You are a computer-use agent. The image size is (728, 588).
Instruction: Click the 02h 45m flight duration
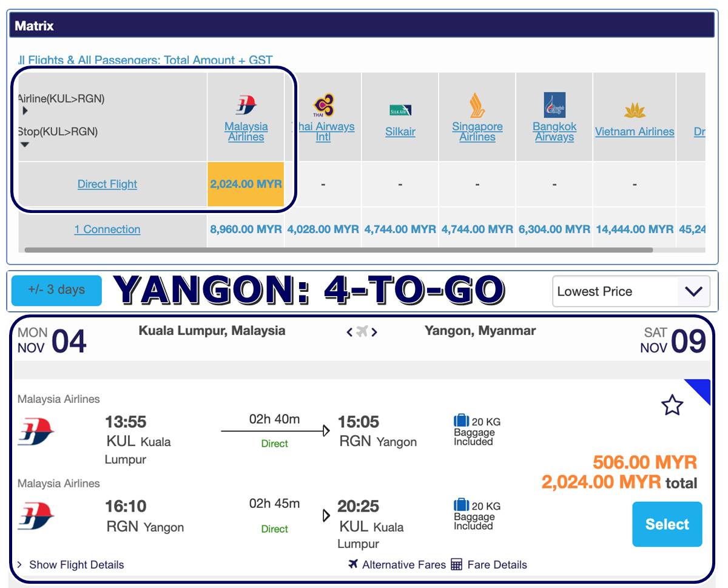[274, 504]
